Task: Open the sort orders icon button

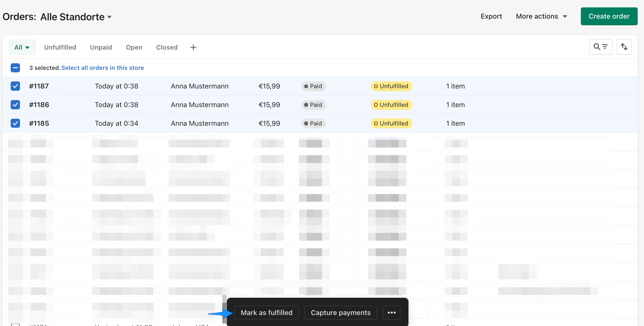Action: 624,47
